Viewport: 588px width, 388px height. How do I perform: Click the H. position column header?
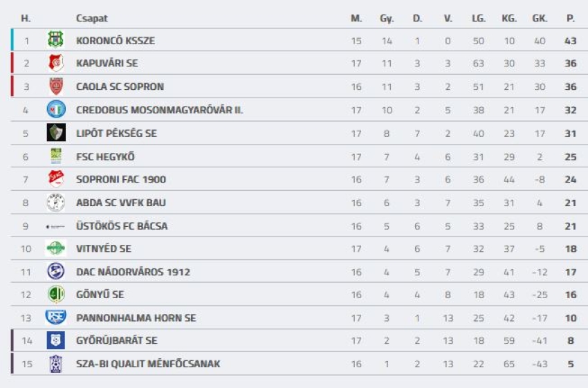click(x=26, y=19)
